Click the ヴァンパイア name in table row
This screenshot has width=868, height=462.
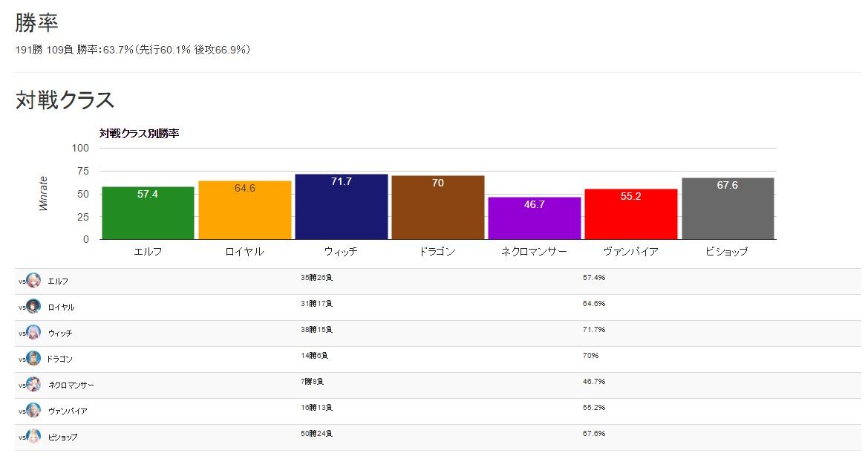click(68, 411)
